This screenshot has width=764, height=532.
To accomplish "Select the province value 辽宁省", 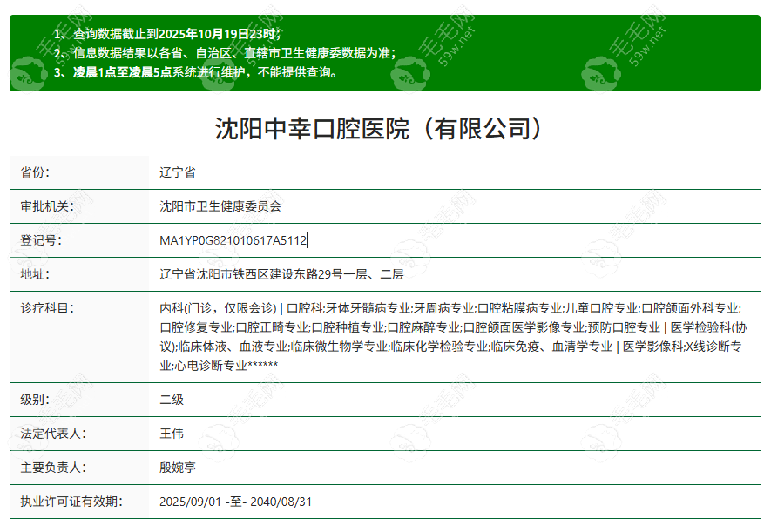I will point(178,172).
